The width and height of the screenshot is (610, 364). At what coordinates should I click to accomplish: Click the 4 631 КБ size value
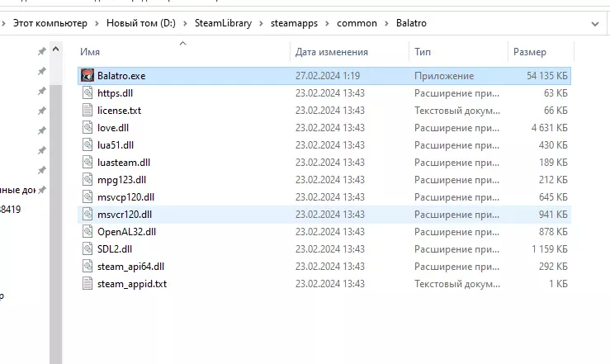point(549,128)
